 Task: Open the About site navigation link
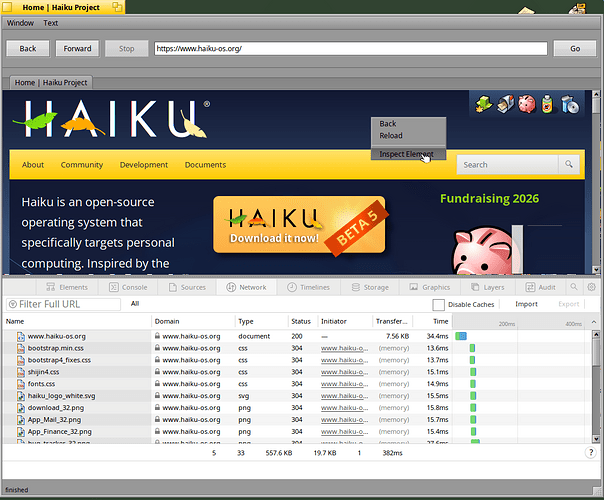coord(33,165)
